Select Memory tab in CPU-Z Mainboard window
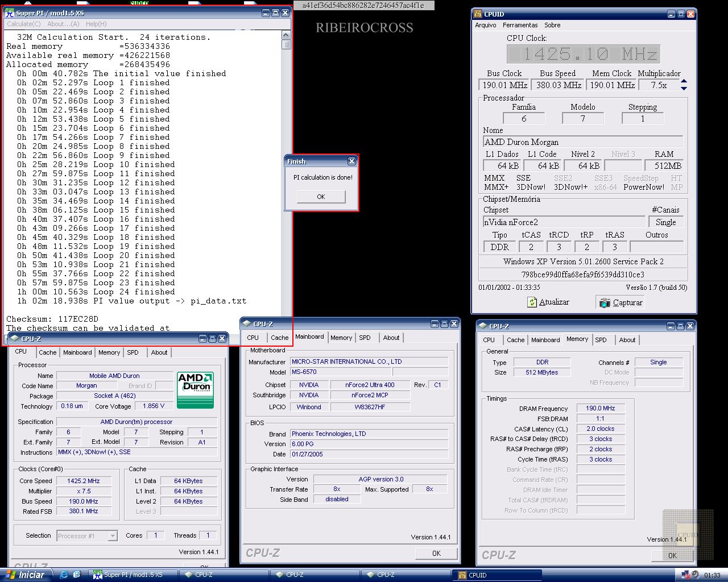This screenshot has width=728, height=582. tap(341, 338)
